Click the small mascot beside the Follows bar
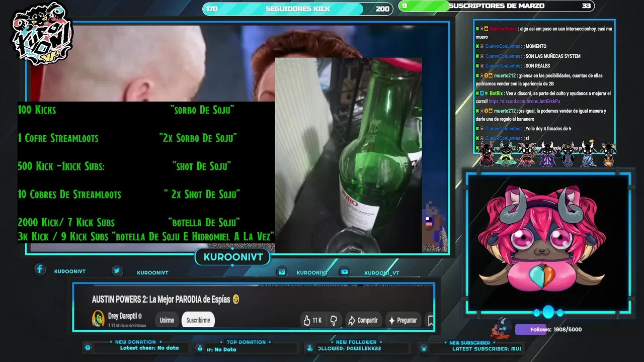 [x=502, y=328]
